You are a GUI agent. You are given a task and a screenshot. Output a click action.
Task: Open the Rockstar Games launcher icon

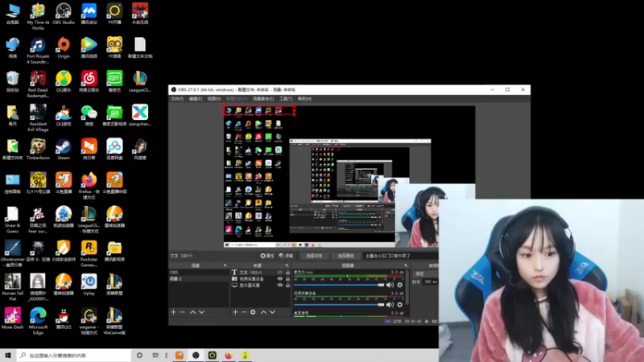89,253
